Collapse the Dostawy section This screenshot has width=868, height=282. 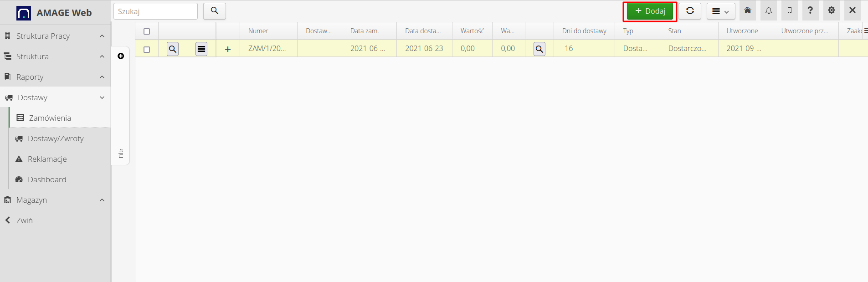(55, 97)
